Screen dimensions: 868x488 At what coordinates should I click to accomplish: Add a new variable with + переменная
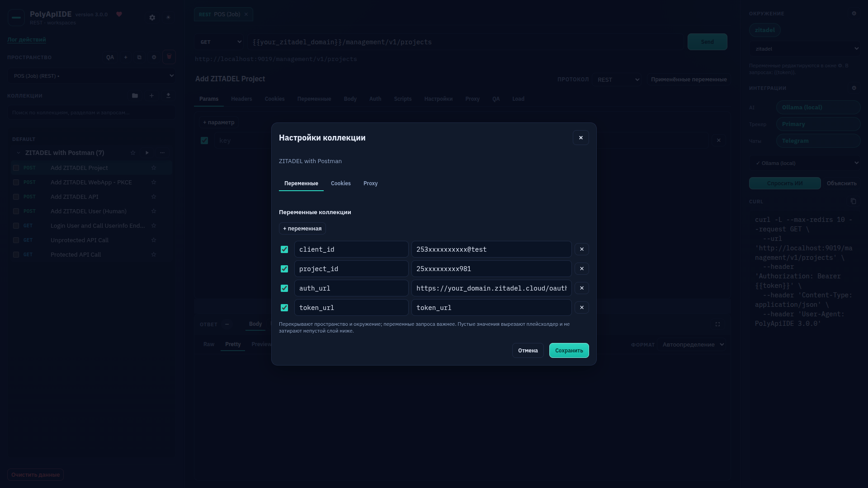(302, 229)
